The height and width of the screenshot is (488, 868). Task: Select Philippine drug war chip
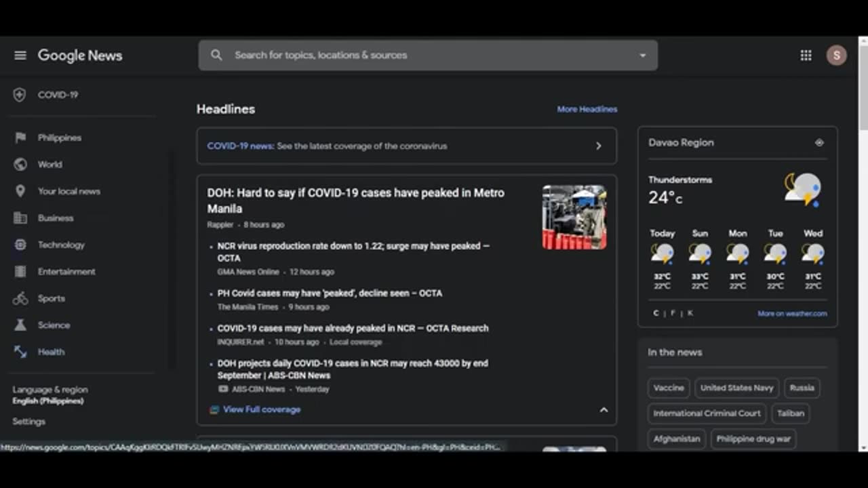(x=753, y=439)
